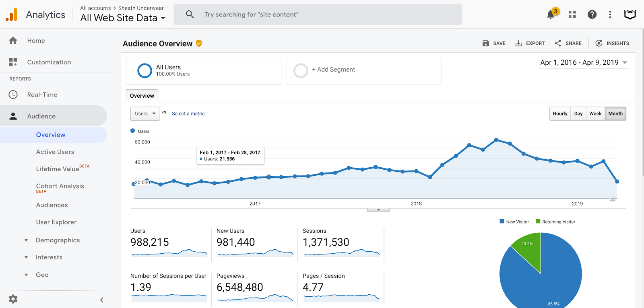Select the Hourly granularity toggle
This screenshot has width=644, height=308.
560,114
